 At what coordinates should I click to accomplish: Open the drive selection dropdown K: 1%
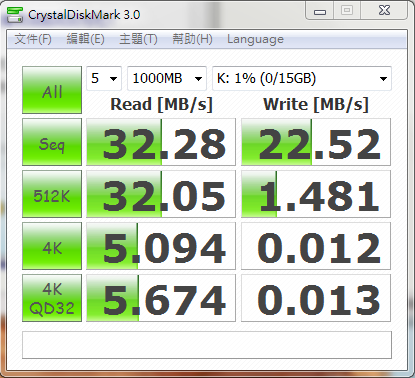coord(302,79)
